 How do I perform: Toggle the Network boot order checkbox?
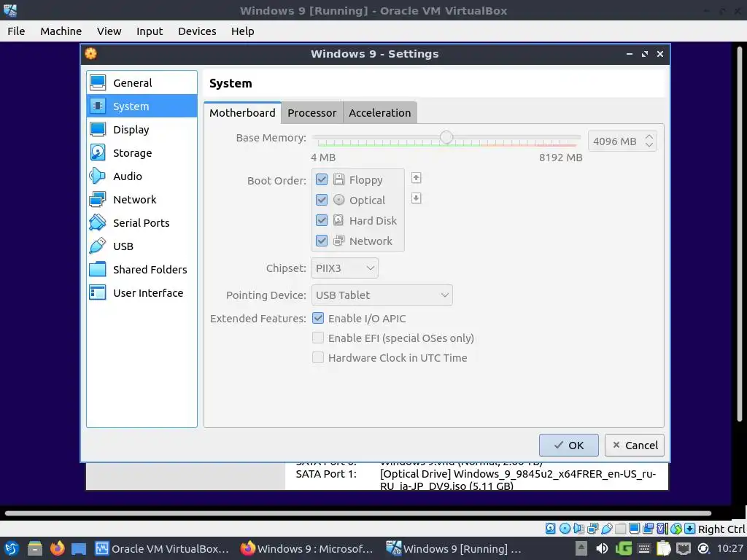click(322, 241)
